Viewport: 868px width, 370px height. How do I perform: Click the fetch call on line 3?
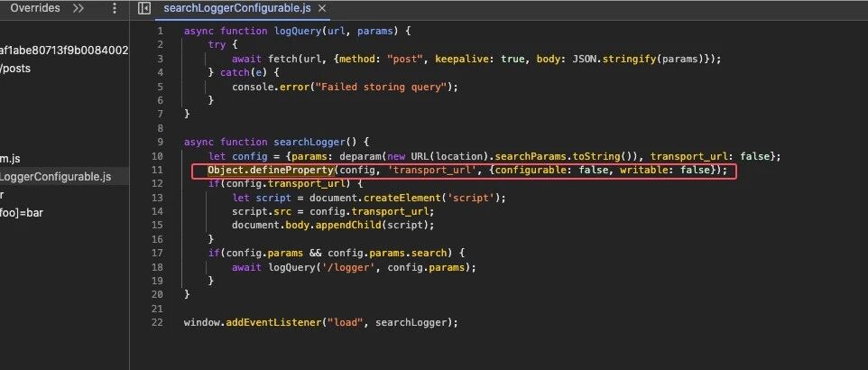[x=283, y=59]
